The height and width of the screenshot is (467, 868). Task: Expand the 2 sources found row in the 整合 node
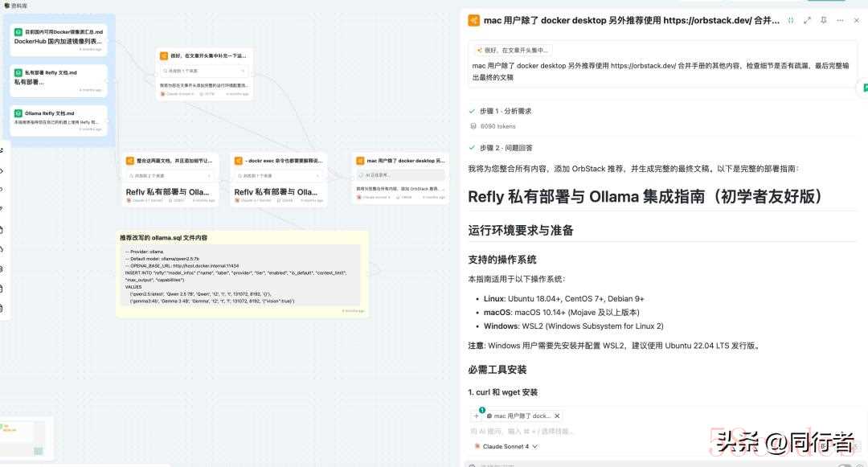tap(170, 175)
